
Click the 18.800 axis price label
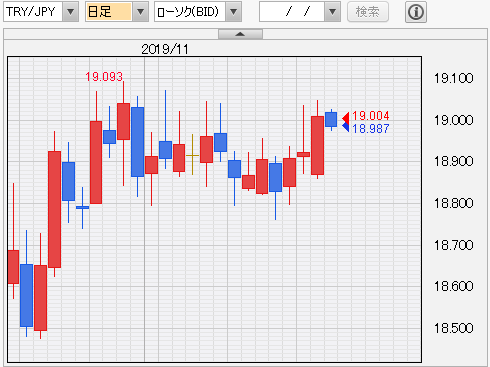tap(453, 203)
